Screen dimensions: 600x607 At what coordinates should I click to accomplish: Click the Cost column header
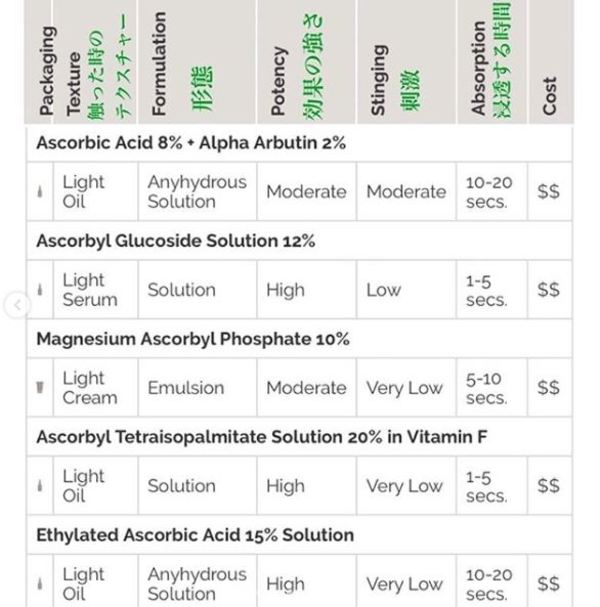[549, 95]
